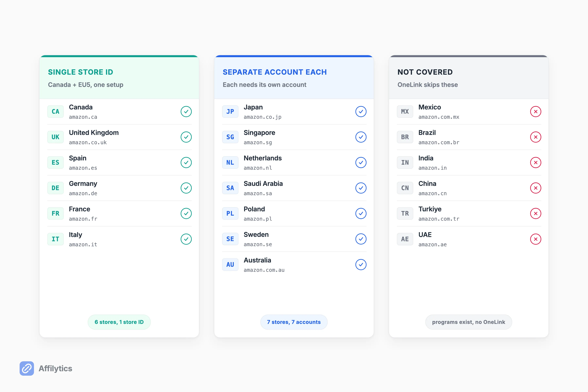Click the DE country code badge
588x392 pixels.
click(x=56, y=188)
